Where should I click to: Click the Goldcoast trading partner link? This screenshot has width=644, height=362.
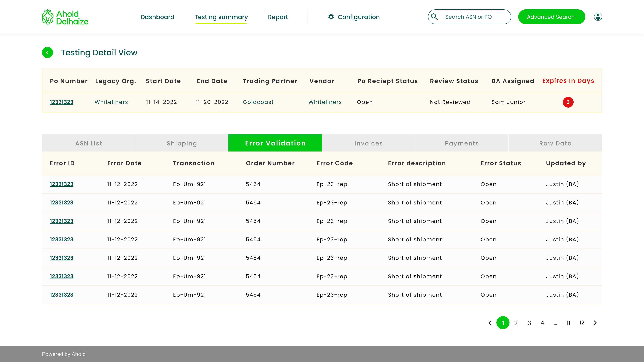tap(258, 102)
